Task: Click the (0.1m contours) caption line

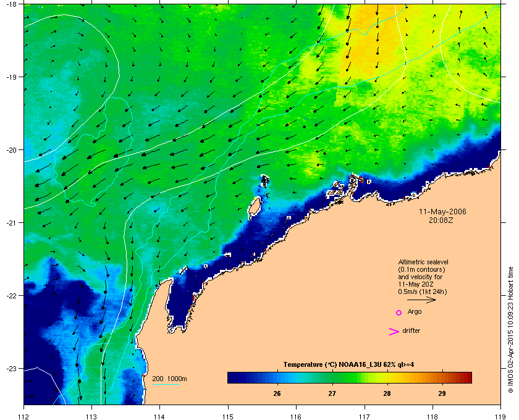Action: [421, 269]
